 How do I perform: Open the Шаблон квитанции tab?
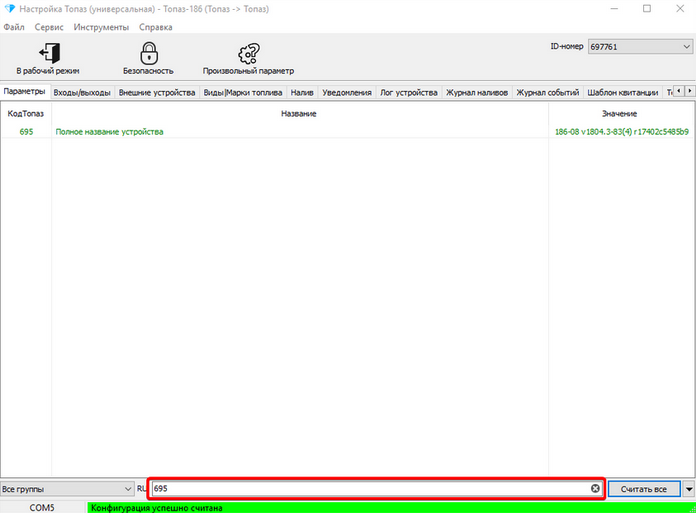tap(623, 92)
